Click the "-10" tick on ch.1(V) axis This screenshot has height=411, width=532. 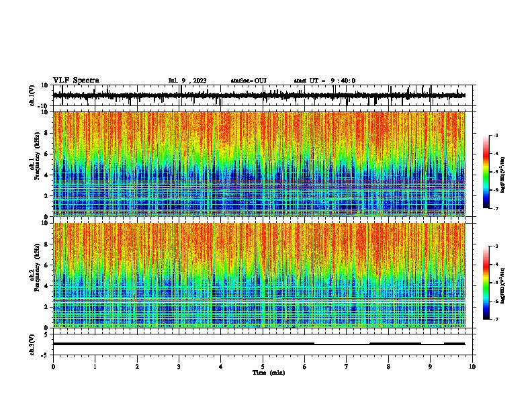pyautogui.click(x=44, y=106)
